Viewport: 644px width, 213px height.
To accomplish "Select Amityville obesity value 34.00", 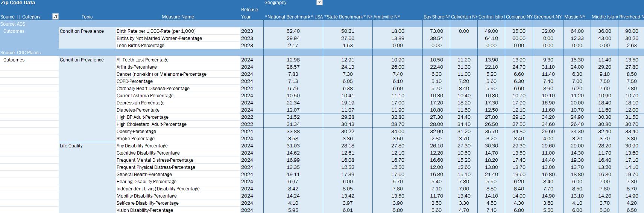I will pyautogui.click(x=398, y=132).
